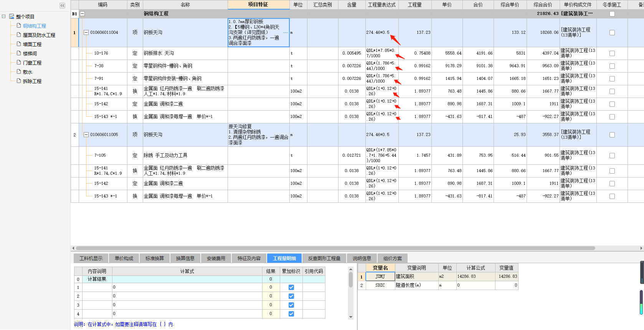Switch to the 说明信息 tab
This screenshot has height=330, width=644.
(x=362, y=258)
